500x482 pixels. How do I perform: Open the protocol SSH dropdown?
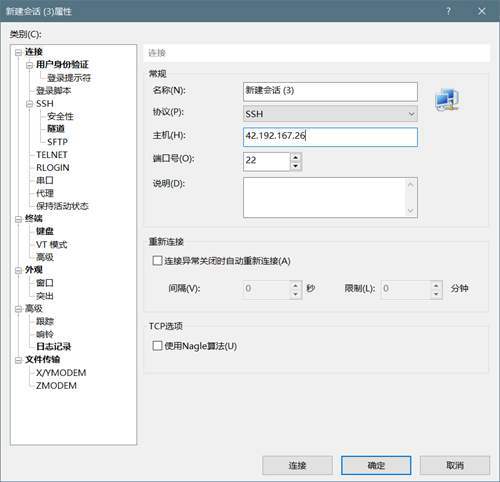click(x=330, y=114)
